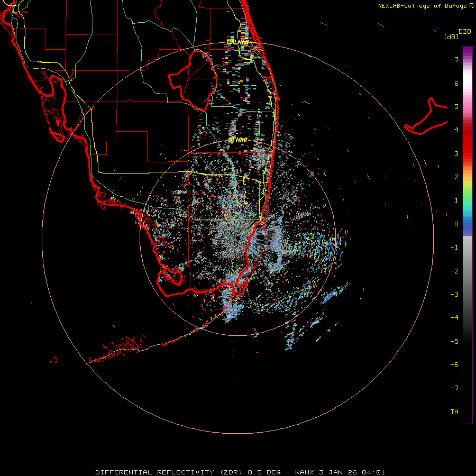Click the -4 value on the dB scale
The width and height of the screenshot is (476, 476).
pyautogui.click(x=454, y=318)
